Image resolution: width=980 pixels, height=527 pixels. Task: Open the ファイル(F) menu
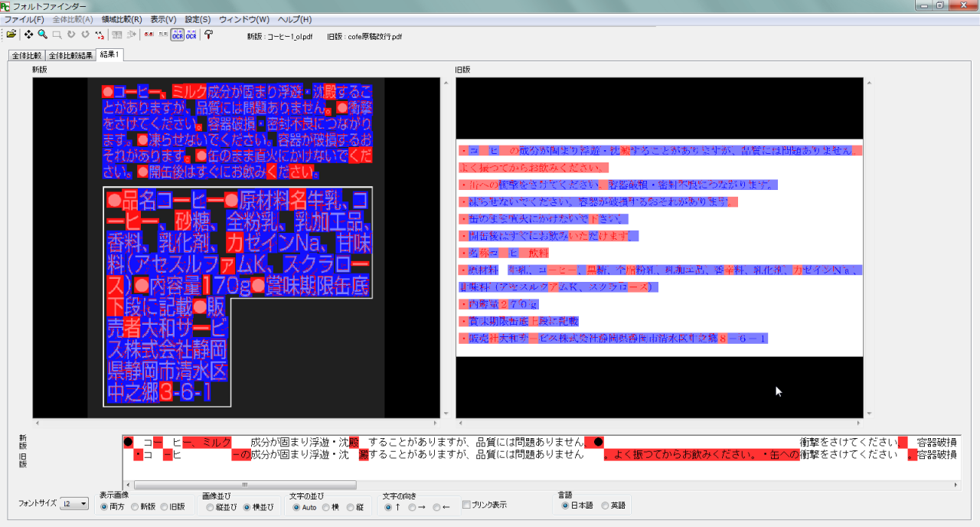24,19
